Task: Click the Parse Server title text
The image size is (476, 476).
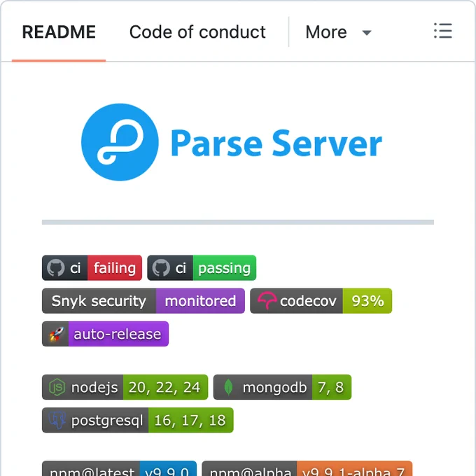Action: pyautogui.click(x=276, y=143)
